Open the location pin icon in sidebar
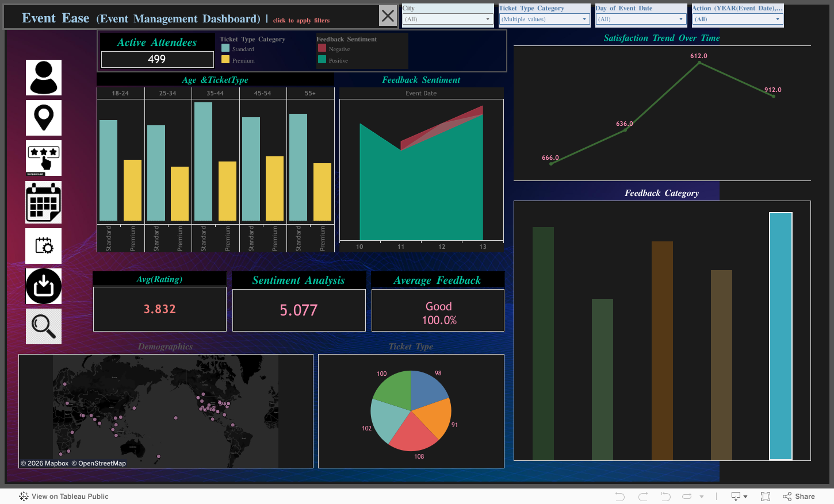834x504 pixels. tap(43, 118)
